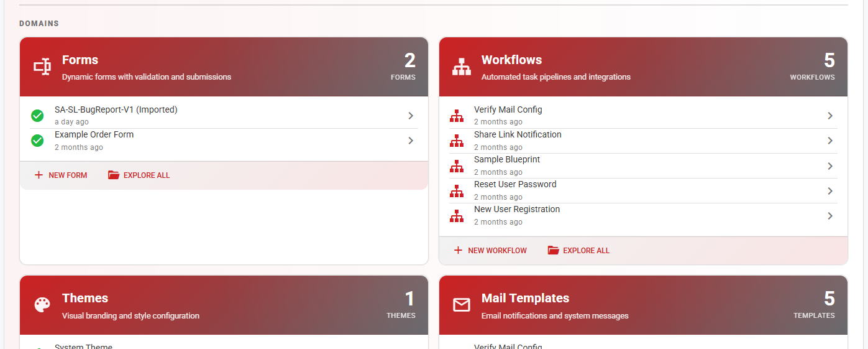The image size is (868, 349).
Task: Click the Mail Templates count number 5
Action: pyautogui.click(x=829, y=299)
